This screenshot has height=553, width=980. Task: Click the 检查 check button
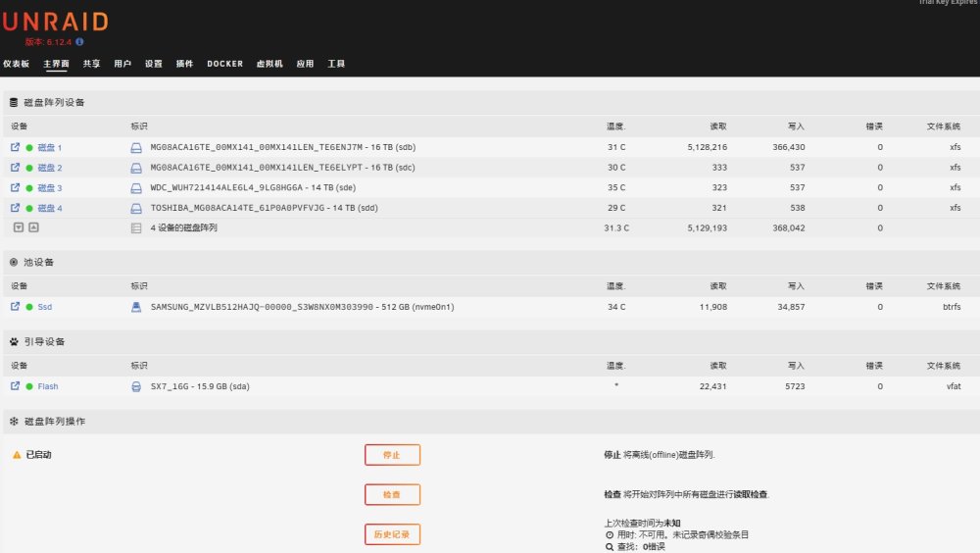click(393, 494)
